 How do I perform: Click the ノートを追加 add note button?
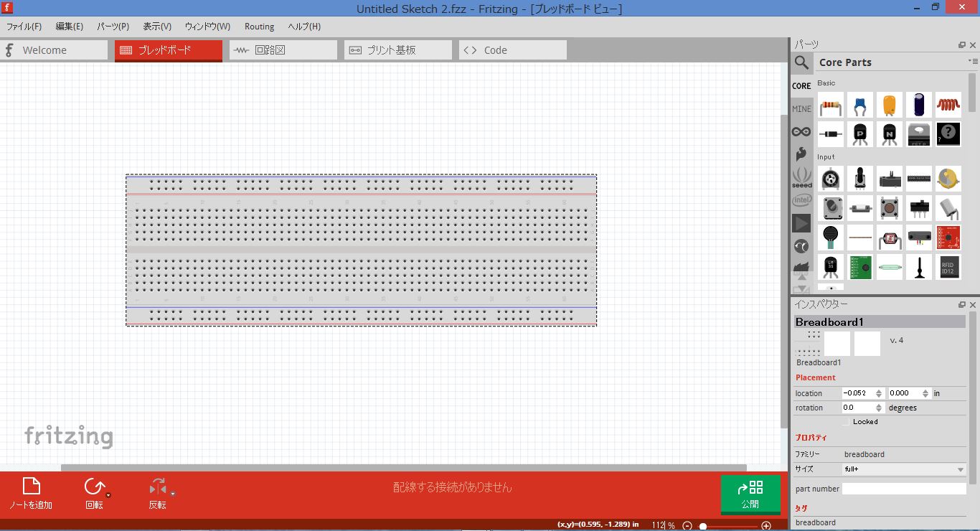point(31,493)
